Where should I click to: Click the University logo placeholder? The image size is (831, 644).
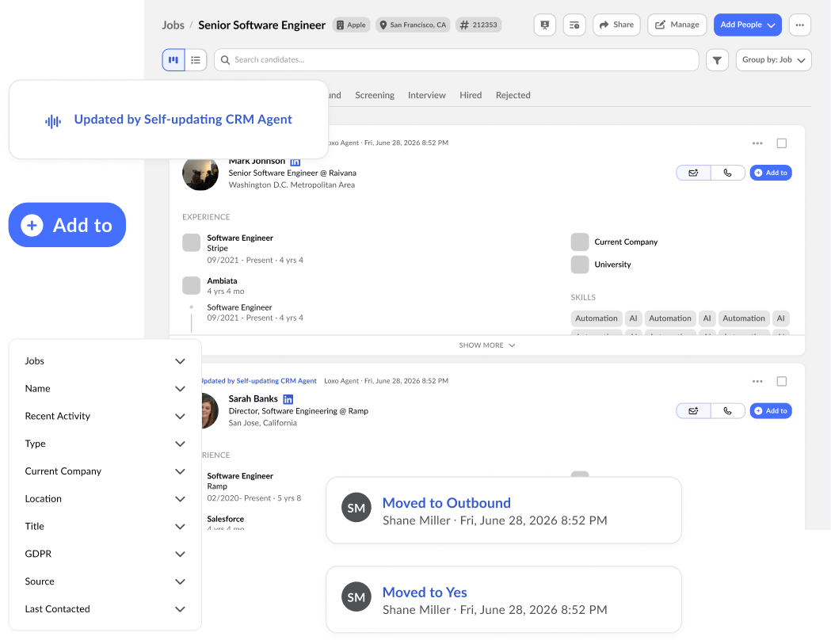click(x=580, y=265)
